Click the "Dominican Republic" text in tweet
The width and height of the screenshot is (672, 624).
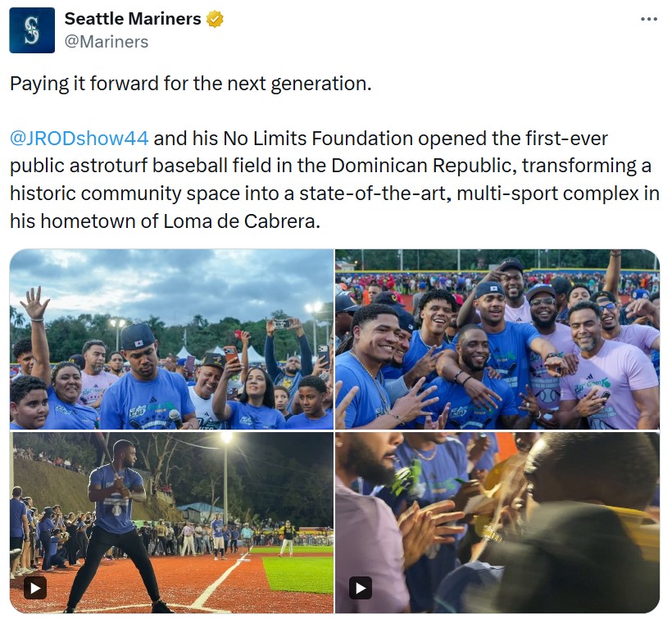coord(423,166)
